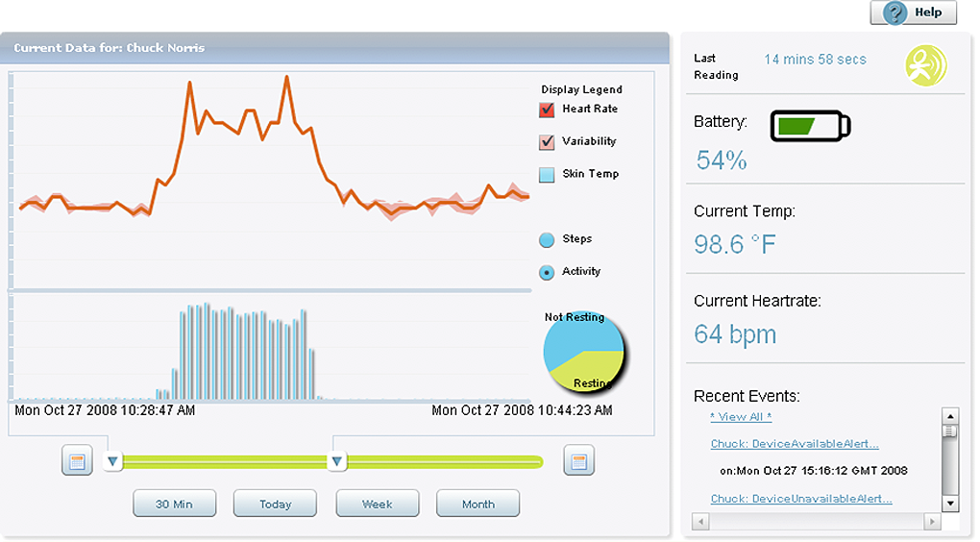Switch to the Today view

pyautogui.click(x=275, y=504)
